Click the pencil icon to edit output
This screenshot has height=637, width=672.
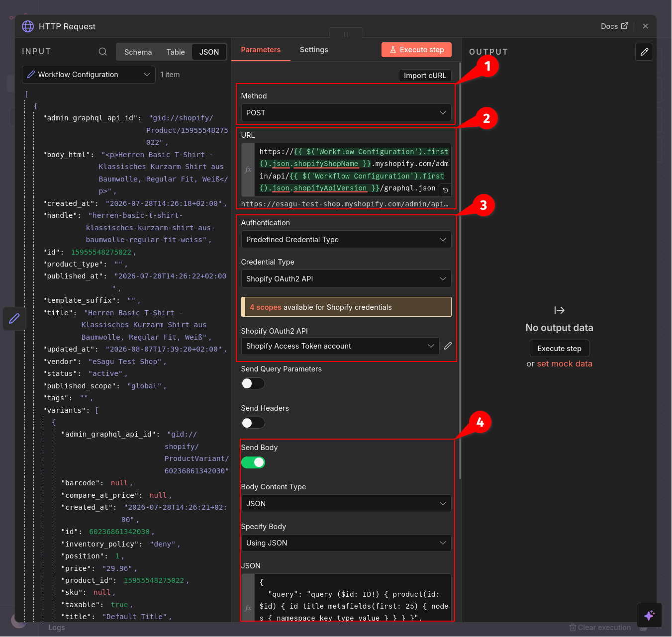644,52
